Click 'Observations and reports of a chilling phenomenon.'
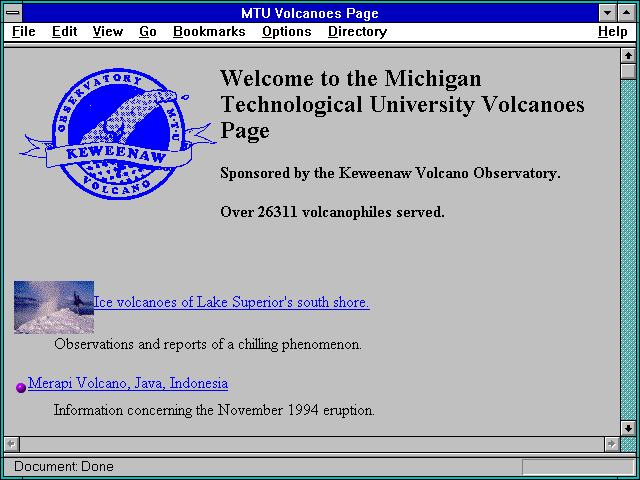The height and width of the screenshot is (480, 640). click(208, 344)
